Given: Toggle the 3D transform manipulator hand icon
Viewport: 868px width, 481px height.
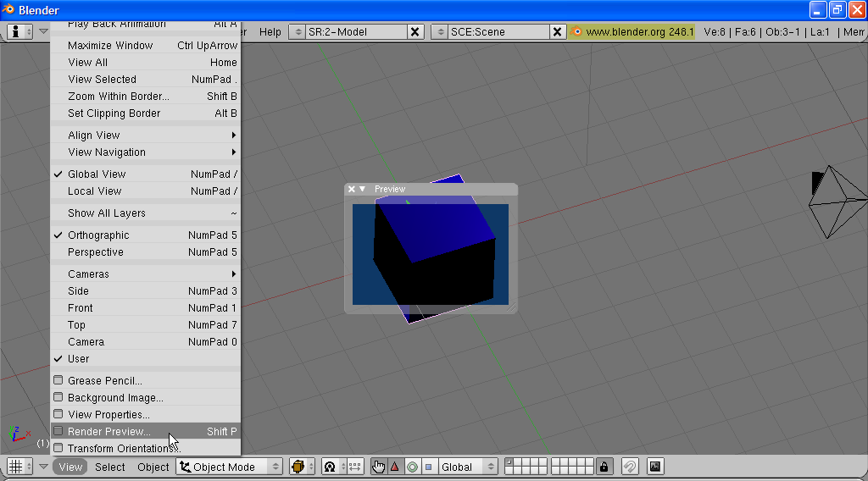Looking at the screenshot, I should pos(378,467).
